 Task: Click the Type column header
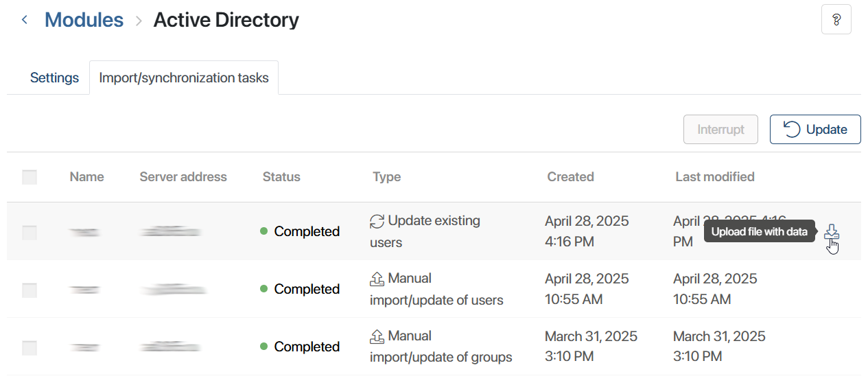coord(386,176)
